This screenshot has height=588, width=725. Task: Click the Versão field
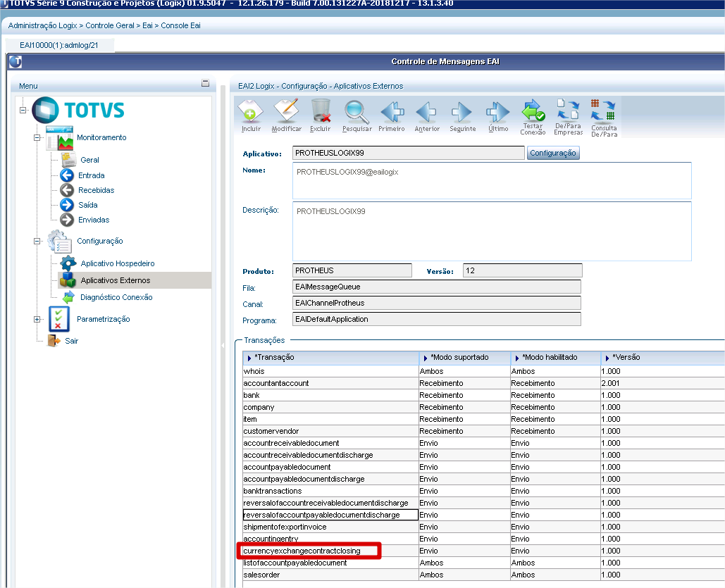523,270
